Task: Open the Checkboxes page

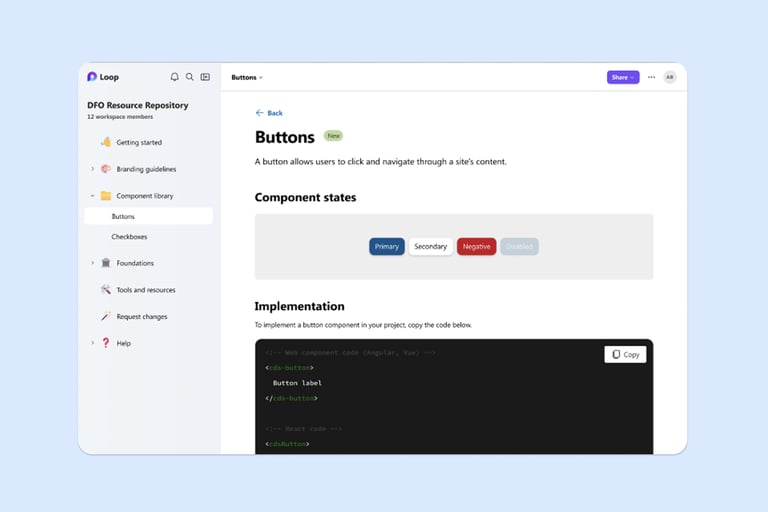Action: [x=129, y=237]
